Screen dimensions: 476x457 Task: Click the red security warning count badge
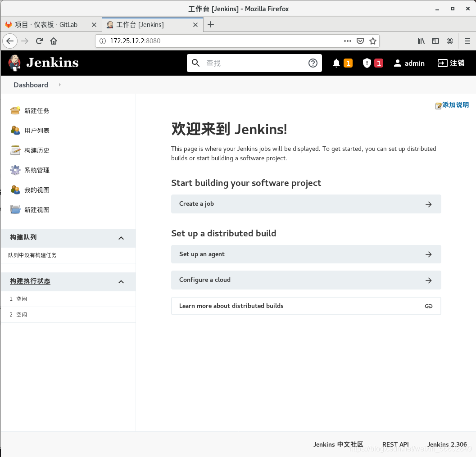379,63
